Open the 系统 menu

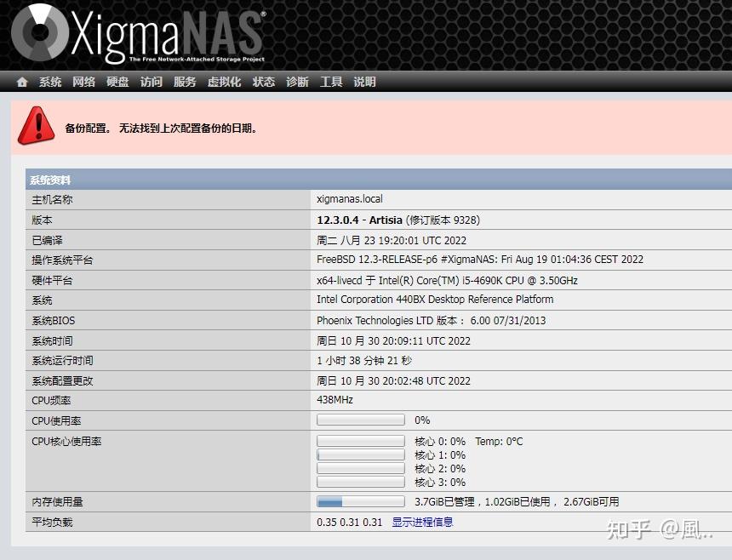coord(49,82)
